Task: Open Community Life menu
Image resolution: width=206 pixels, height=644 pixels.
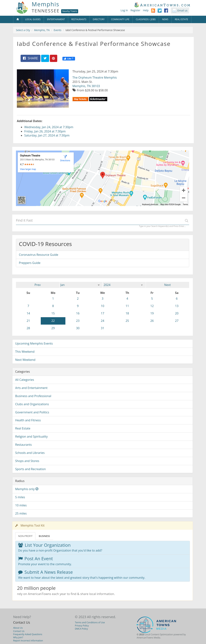Action: (120, 19)
